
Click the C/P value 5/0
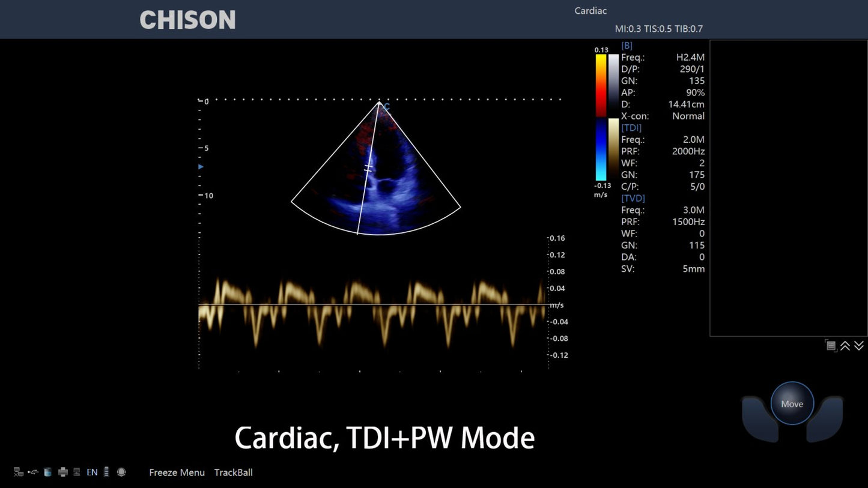click(698, 187)
